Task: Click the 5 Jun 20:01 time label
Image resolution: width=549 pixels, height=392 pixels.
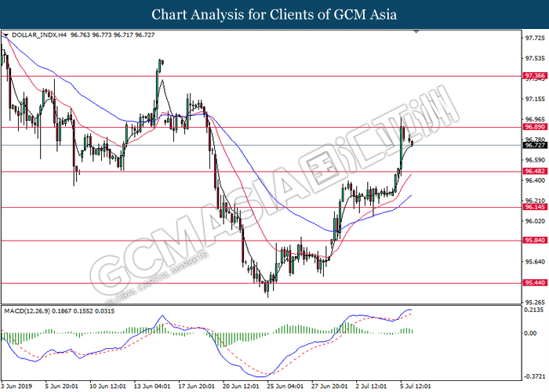Action: point(62,386)
